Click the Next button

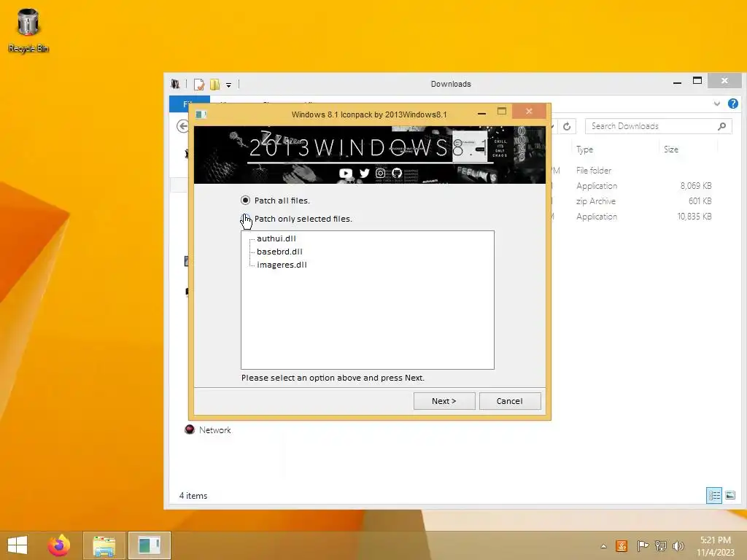tap(444, 401)
